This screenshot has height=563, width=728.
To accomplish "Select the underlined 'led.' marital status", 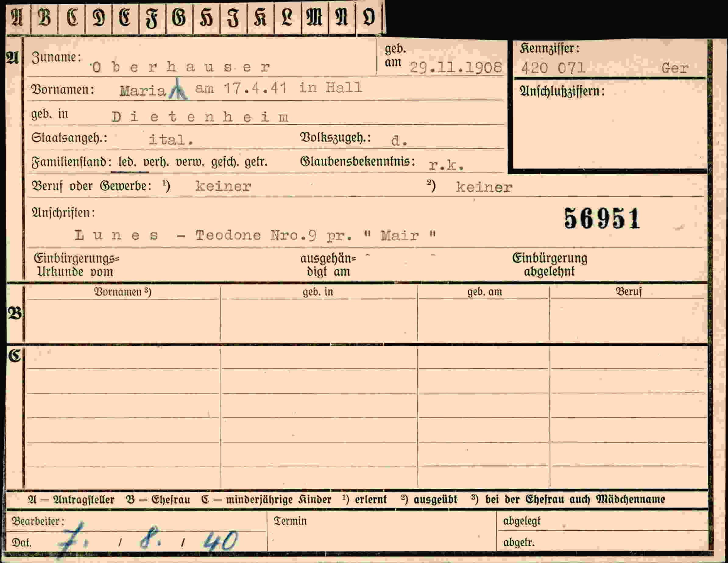I will click(127, 162).
